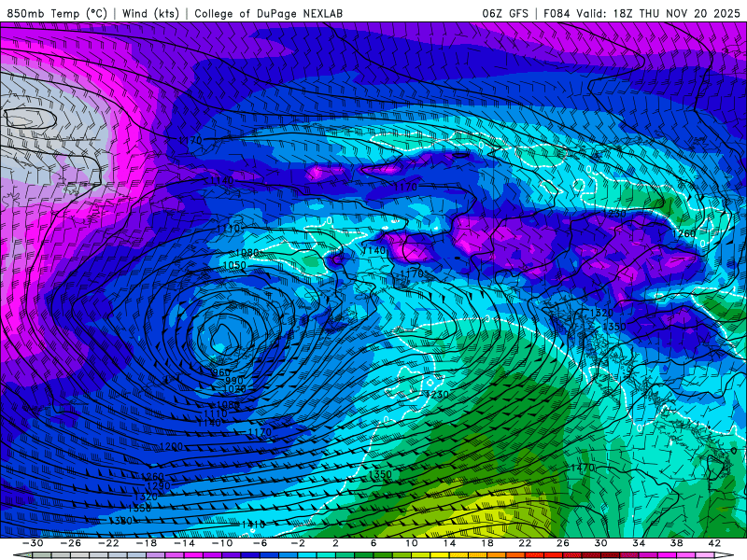Click the 1290 contour label
747x560 pixels.
tap(158, 485)
